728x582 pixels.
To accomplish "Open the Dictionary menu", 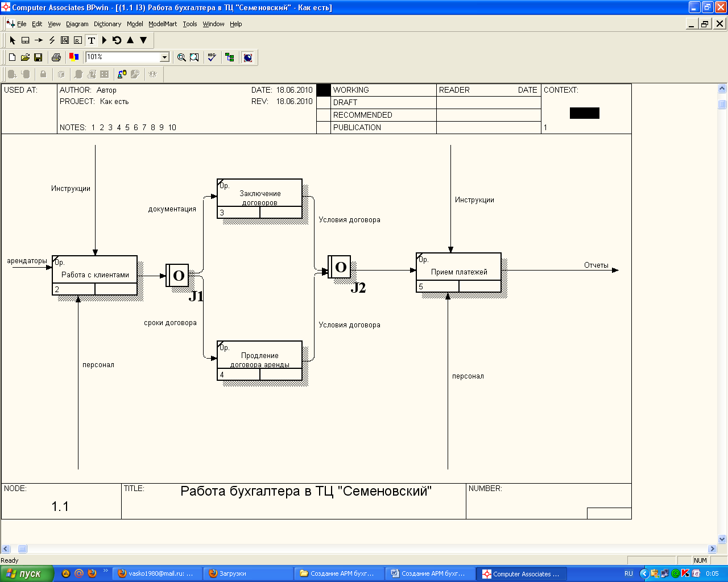I will 107,24.
